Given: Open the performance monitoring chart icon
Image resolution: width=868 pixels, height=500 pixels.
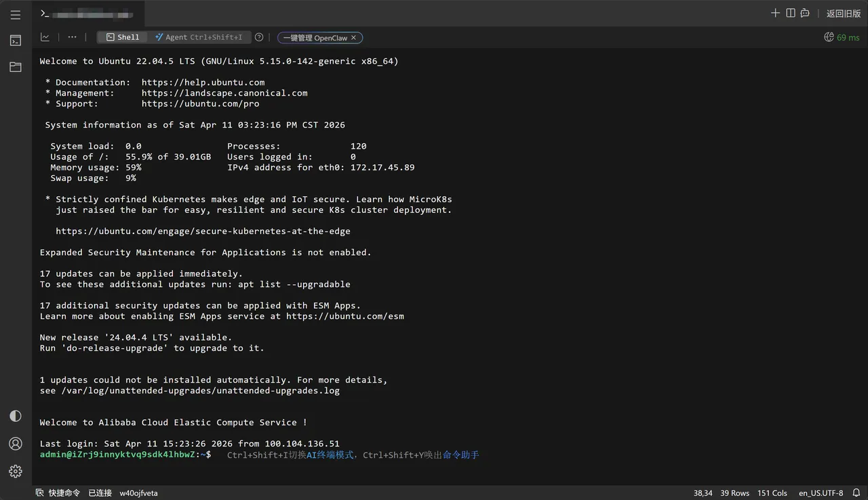Looking at the screenshot, I should 45,37.
